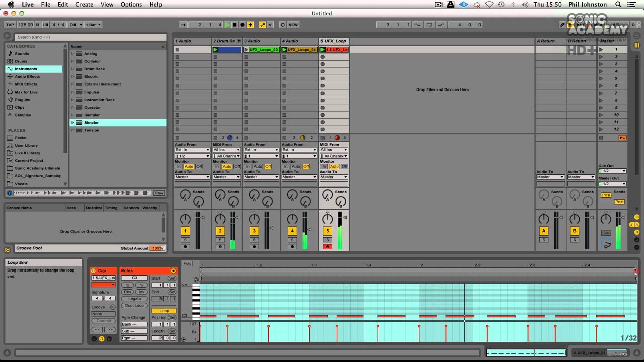
Task: Open the Options menu
Action: pyautogui.click(x=131, y=5)
